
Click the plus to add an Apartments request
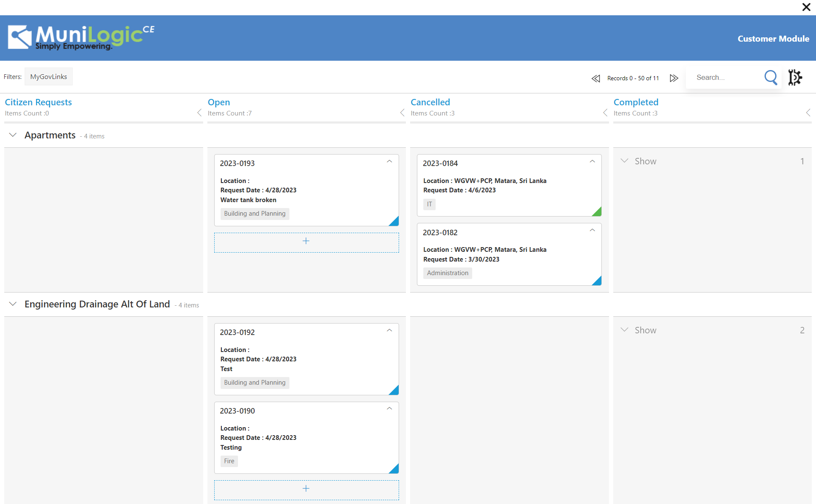[306, 242]
